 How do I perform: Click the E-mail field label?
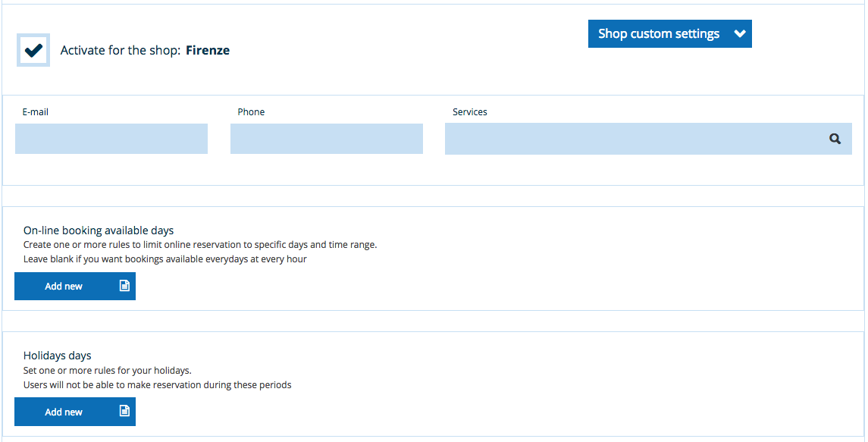point(36,111)
